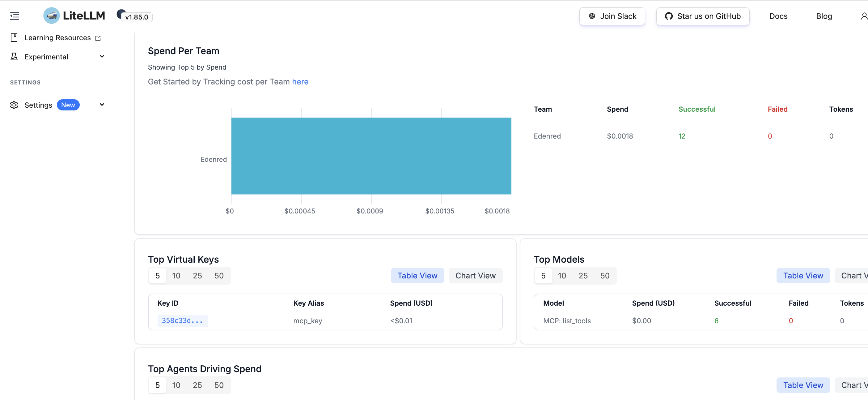Switch Top Virtual Keys to Chart View
Viewport: 868px width, 400px height.
pyautogui.click(x=475, y=276)
